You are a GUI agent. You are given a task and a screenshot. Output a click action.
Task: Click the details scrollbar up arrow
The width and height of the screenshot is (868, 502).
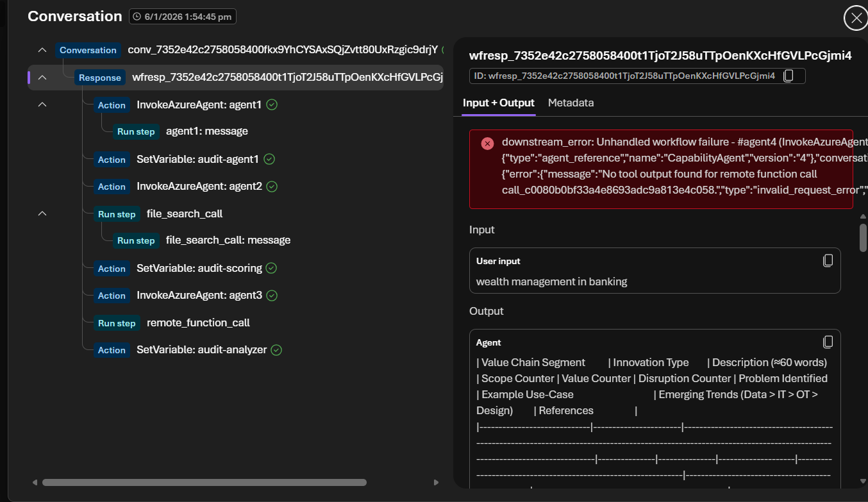tap(863, 217)
